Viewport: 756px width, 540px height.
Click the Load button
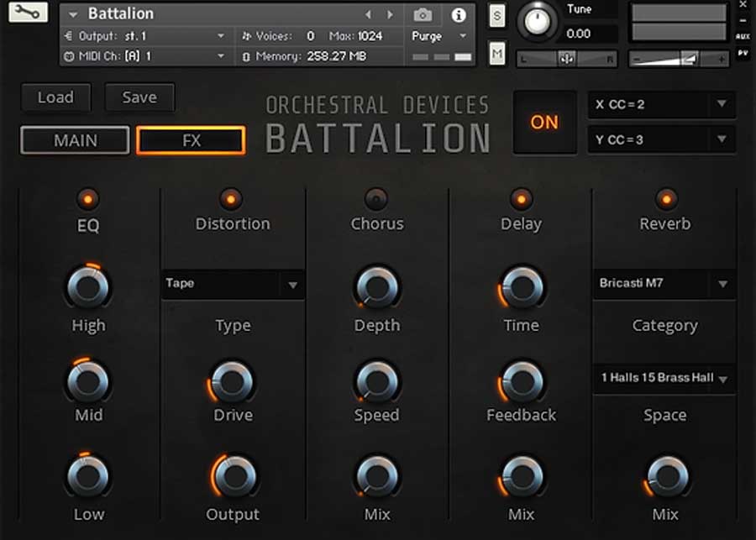[56, 97]
